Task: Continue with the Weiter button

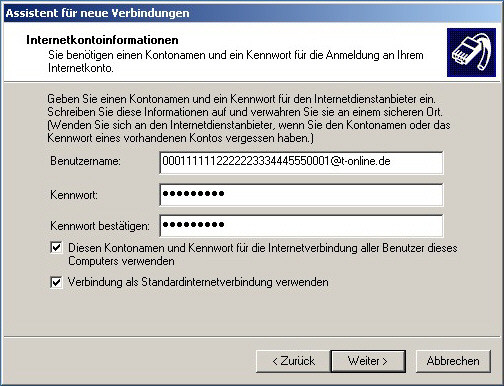Action: [368, 361]
